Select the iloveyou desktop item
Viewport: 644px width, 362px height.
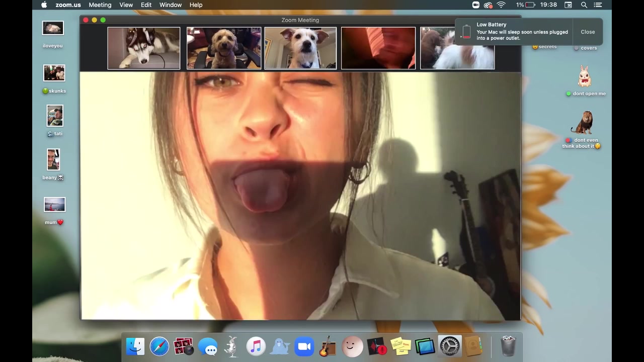tap(53, 34)
